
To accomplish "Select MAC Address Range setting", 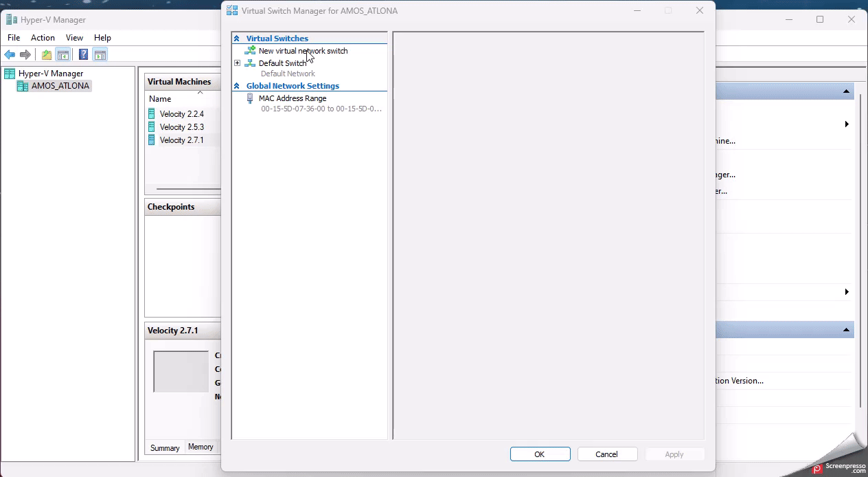I will click(x=293, y=98).
